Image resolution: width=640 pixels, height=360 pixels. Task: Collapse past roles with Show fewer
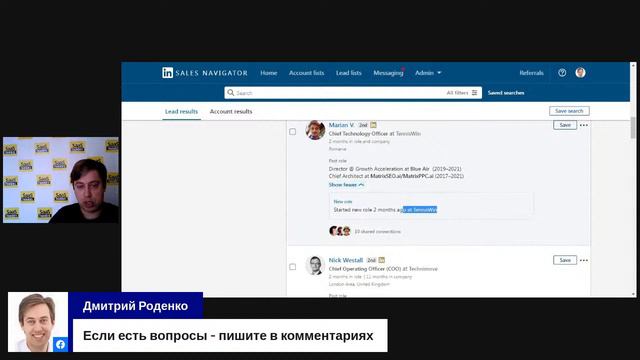[346, 185]
